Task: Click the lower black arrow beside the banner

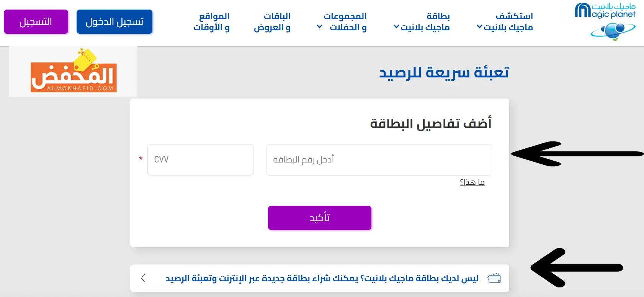Action: (x=577, y=267)
